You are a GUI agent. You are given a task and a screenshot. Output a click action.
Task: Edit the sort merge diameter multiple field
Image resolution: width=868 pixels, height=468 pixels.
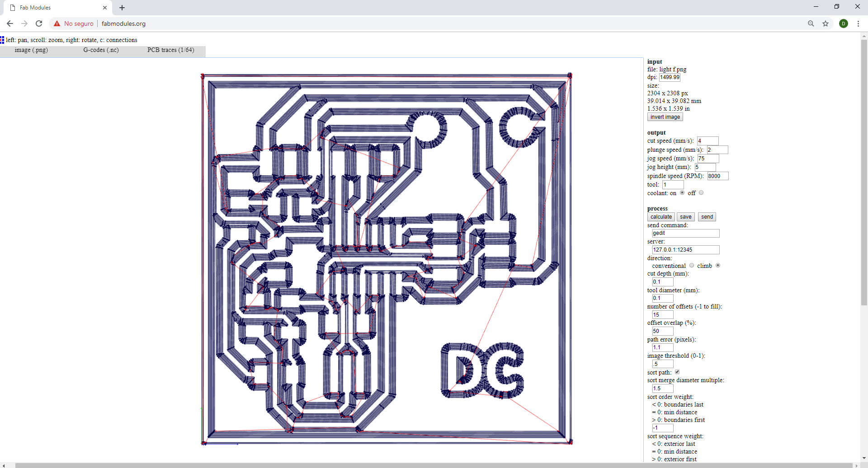click(663, 388)
